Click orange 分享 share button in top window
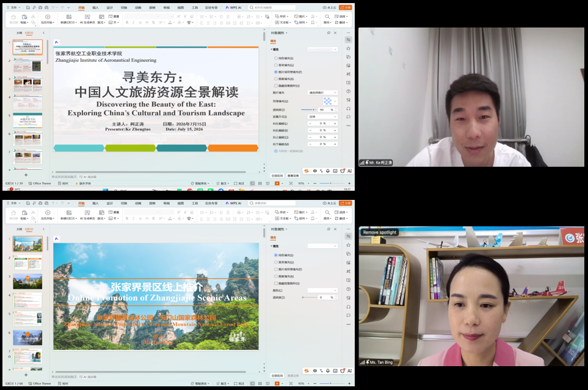The height and width of the screenshot is (390, 588). coord(346,7)
